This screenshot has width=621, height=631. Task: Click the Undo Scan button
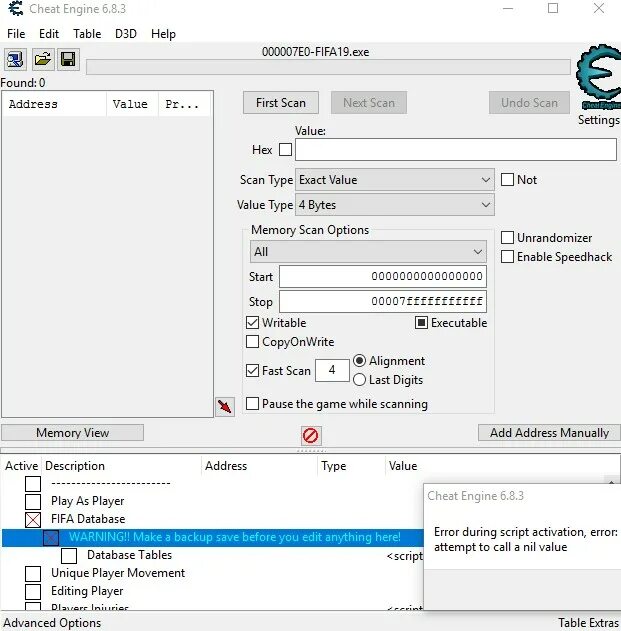coord(529,103)
